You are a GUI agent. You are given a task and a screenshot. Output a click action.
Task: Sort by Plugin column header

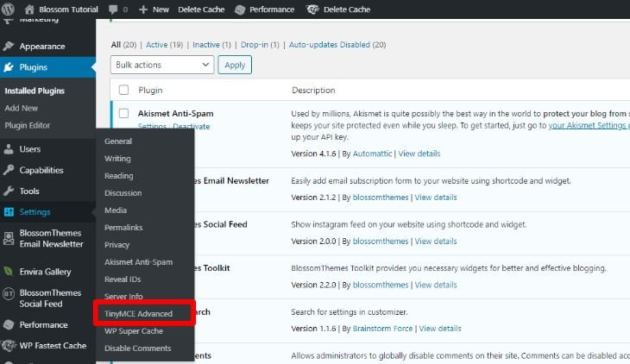click(150, 90)
